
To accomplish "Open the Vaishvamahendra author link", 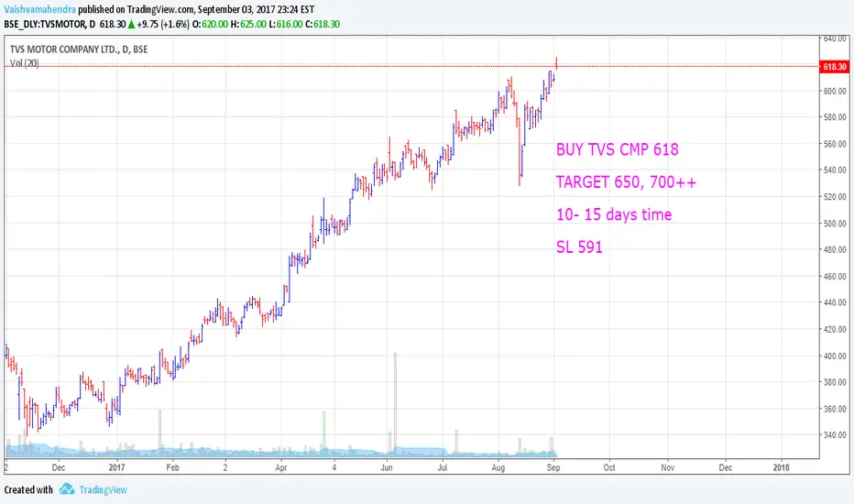I will [39, 9].
